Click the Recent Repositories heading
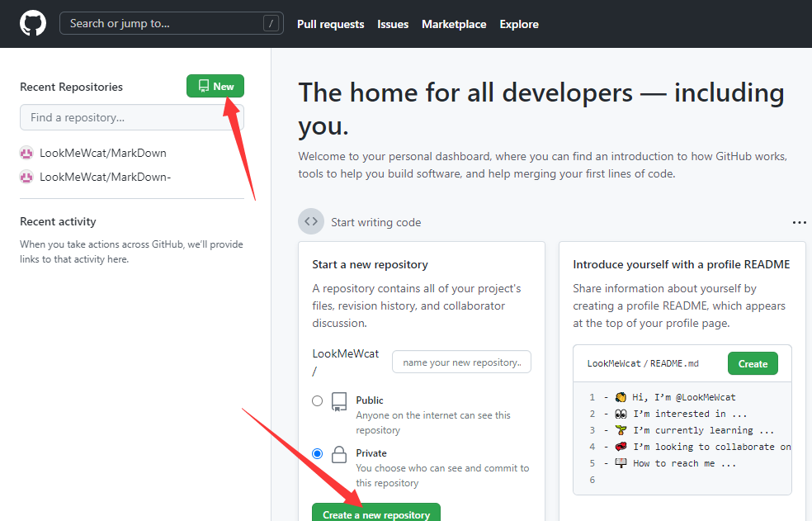812x521 pixels. pos(72,87)
